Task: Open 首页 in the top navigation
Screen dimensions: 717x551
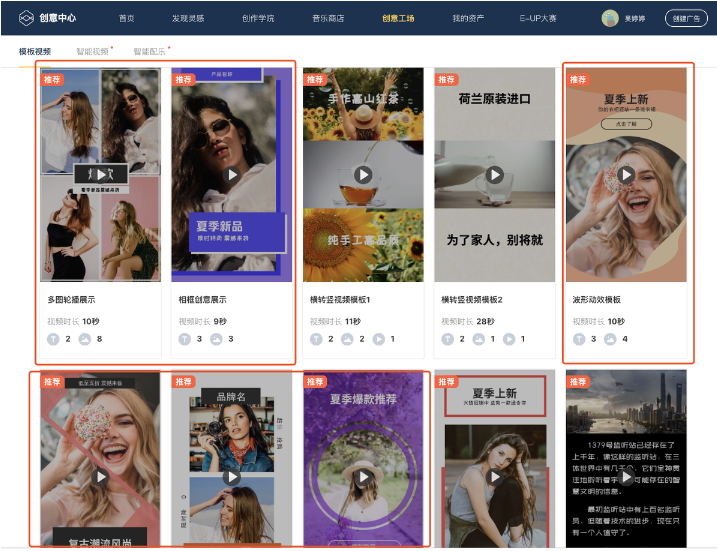Action: pos(127,18)
